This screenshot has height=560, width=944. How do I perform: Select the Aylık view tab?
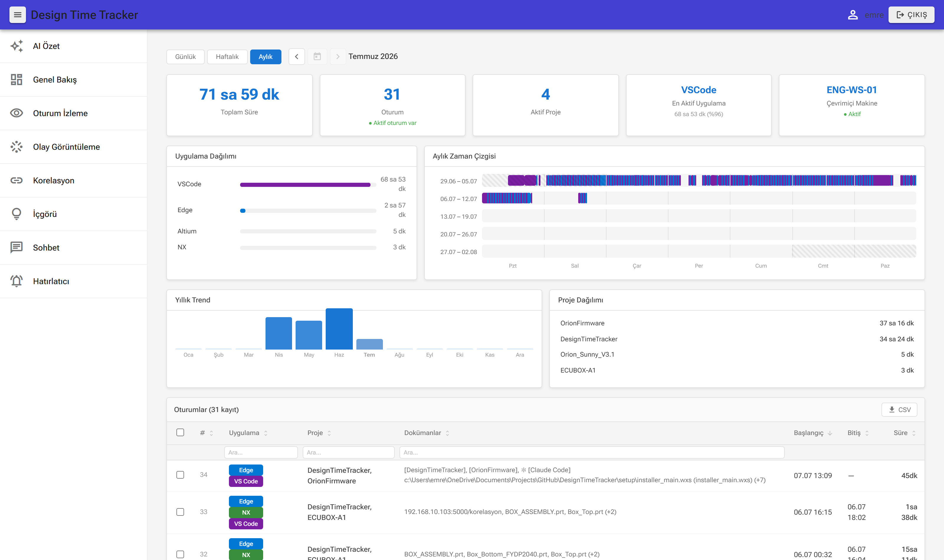265,57
